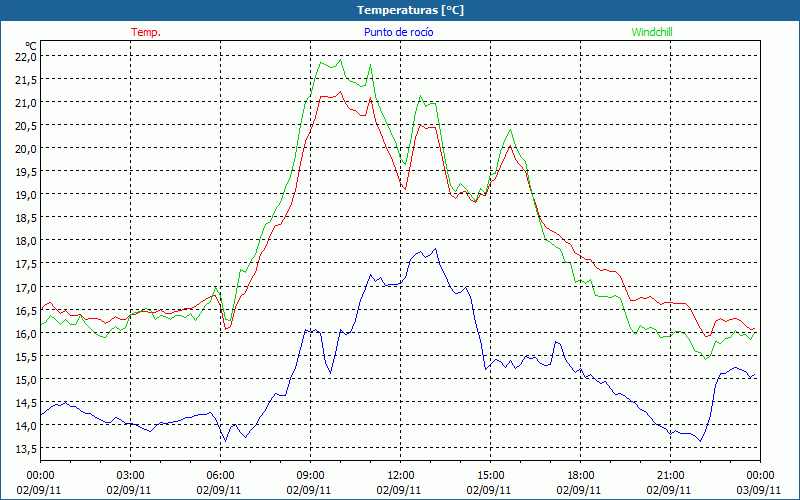
Task: Click the 02/09/11 date under 12:00
Action: pos(398,490)
